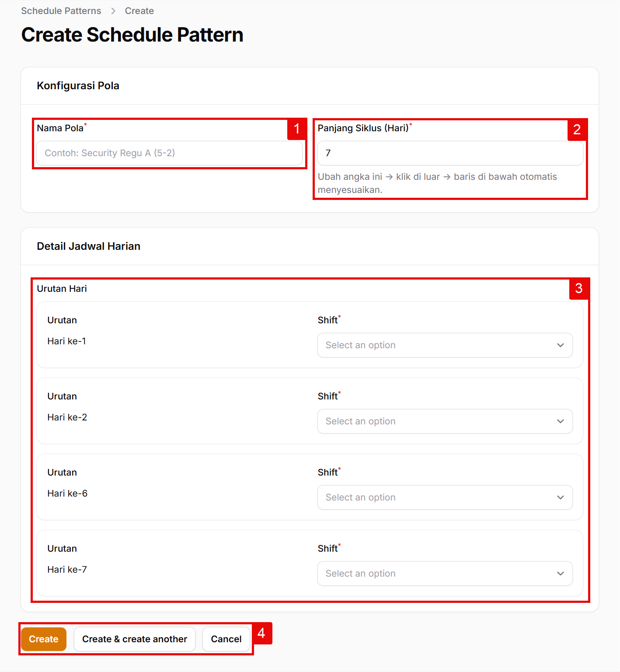
Task: Click the Urutan Hari label
Action: [62, 289]
